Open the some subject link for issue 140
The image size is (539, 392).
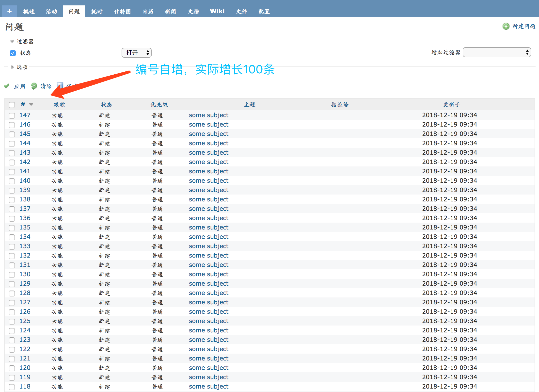click(x=208, y=180)
